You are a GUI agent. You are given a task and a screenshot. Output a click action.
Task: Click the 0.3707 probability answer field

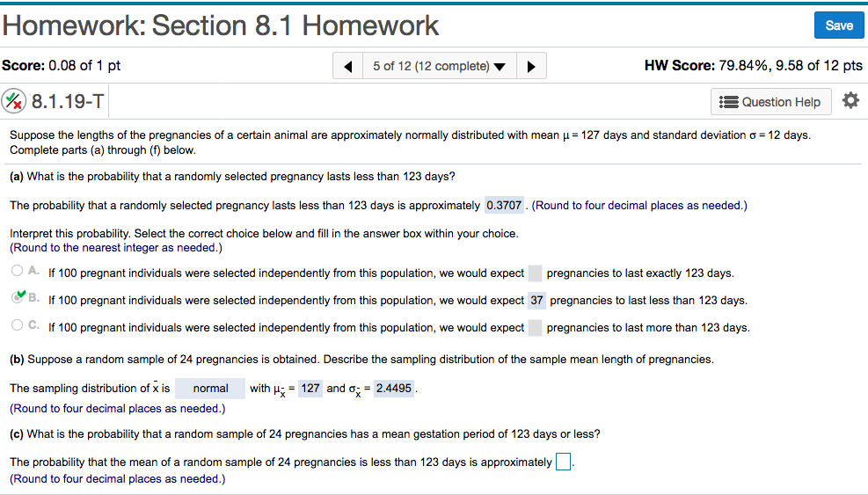coord(504,206)
